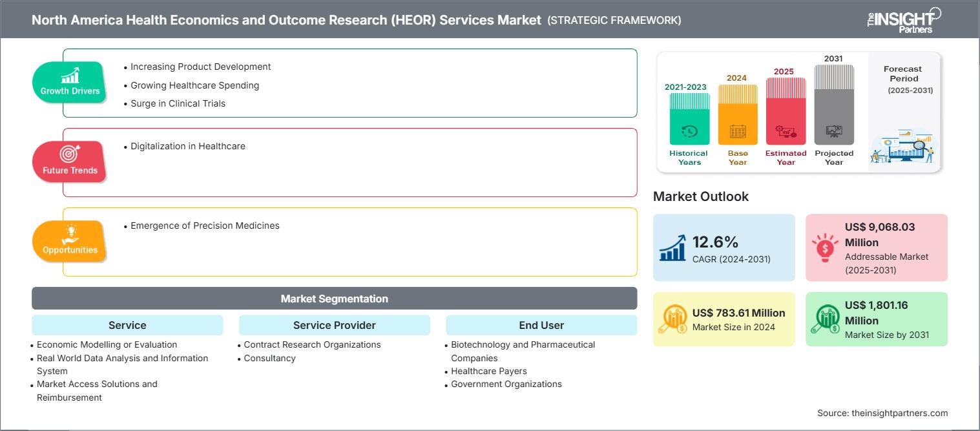Click the Addressable Market lightbulb icon

pyautogui.click(x=825, y=248)
